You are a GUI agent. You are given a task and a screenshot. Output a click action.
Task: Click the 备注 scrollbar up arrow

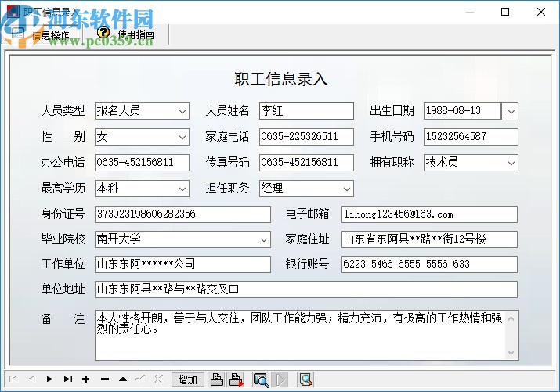coord(511,318)
